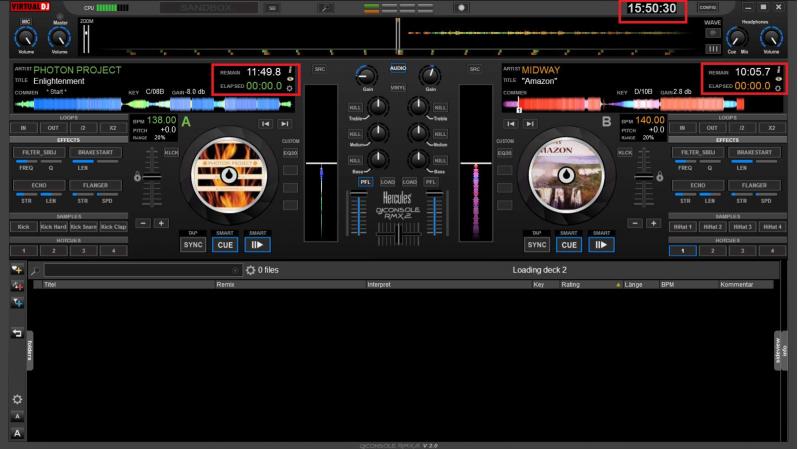This screenshot has width=800, height=449.
Task: Open the wrench tool icon in top bar
Action: pos(325,8)
